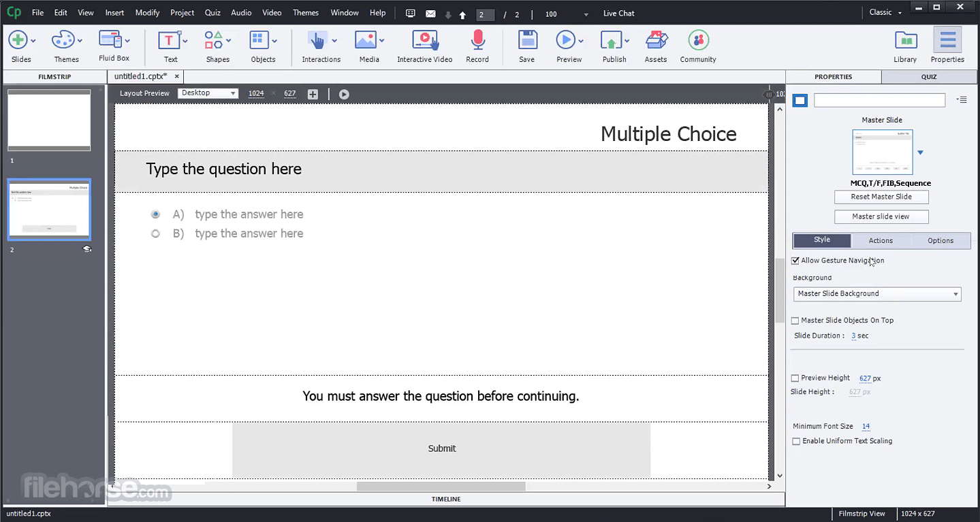Open the Modify menu
Screen dimensions: 980x522
click(147, 12)
